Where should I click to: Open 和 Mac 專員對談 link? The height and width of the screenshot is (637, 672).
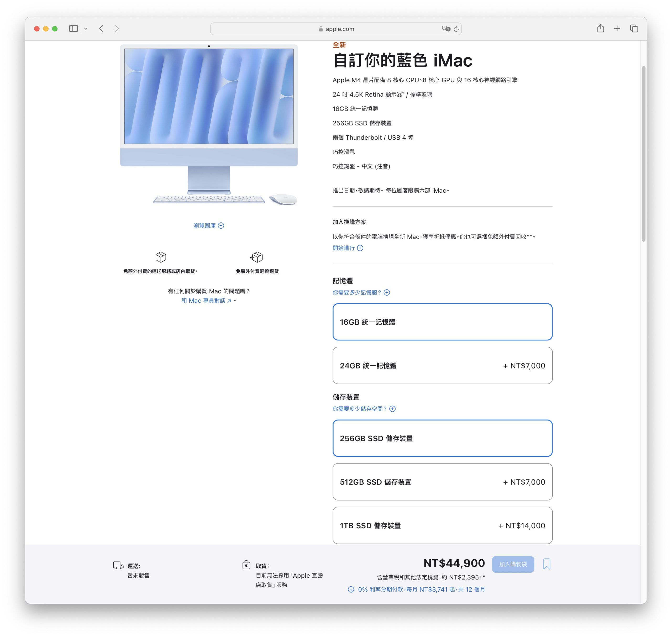[206, 301]
